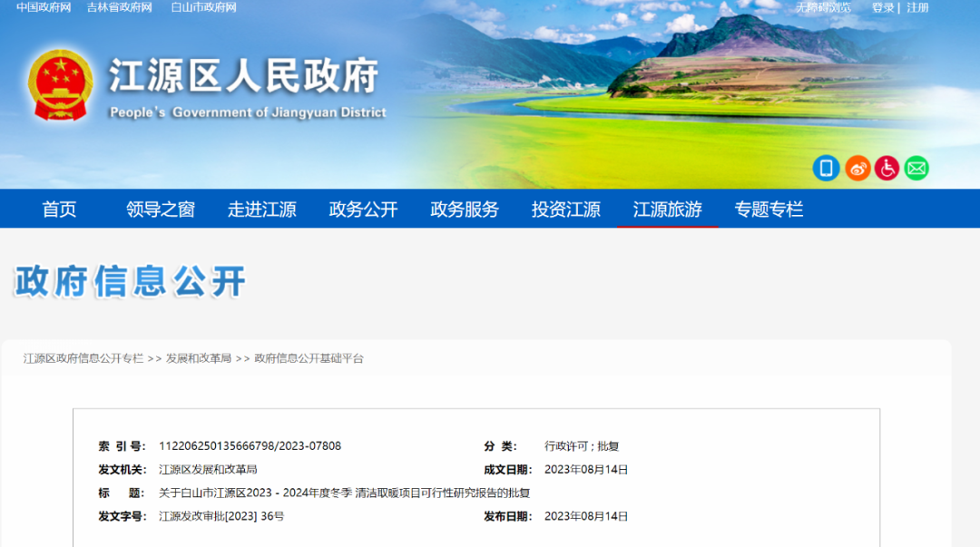This screenshot has height=547, width=980.
Task: Open the 首页 home tab
Action: pyautogui.click(x=60, y=210)
